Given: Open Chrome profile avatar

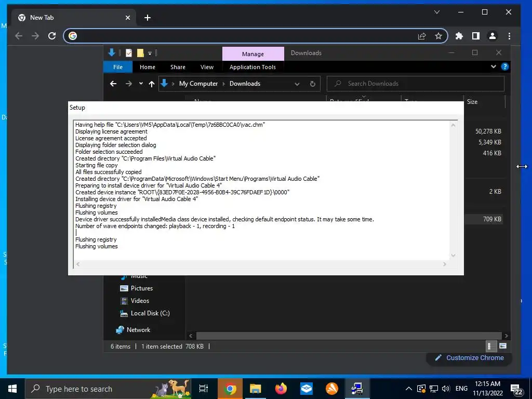Looking at the screenshot, I should [x=493, y=36].
